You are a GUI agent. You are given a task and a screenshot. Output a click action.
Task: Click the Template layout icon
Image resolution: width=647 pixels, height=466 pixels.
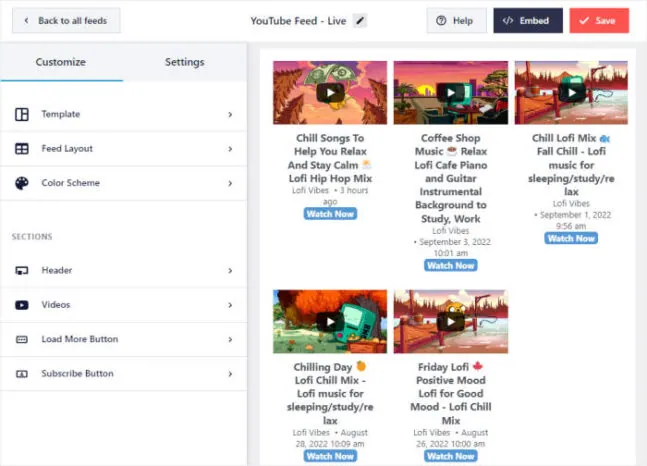pyautogui.click(x=22, y=114)
